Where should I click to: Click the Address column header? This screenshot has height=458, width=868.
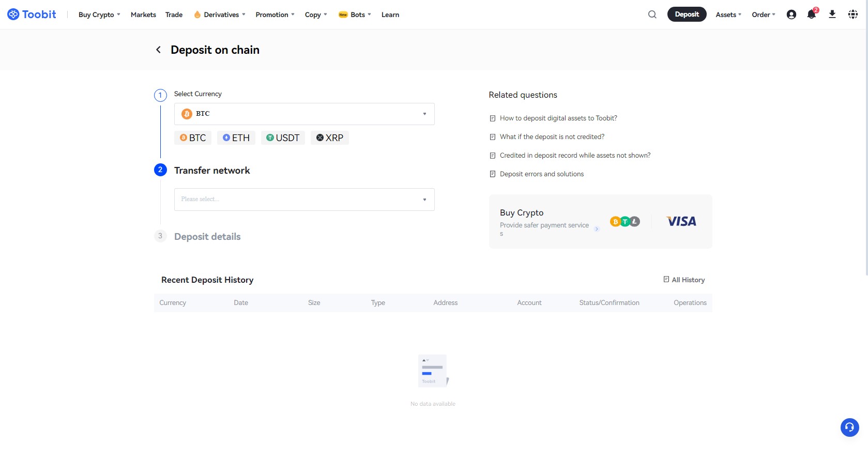445,303
